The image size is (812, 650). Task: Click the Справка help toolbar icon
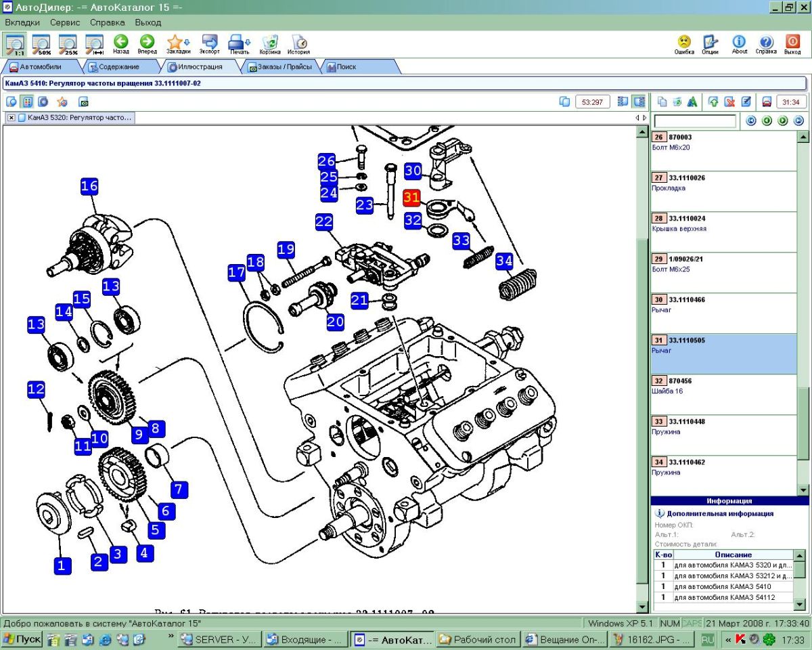tap(766, 45)
